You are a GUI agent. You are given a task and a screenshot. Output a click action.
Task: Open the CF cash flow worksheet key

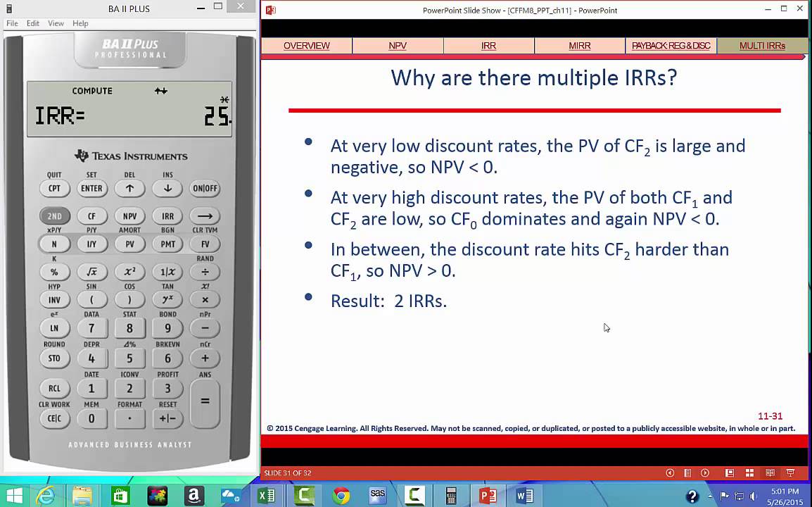point(91,216)
